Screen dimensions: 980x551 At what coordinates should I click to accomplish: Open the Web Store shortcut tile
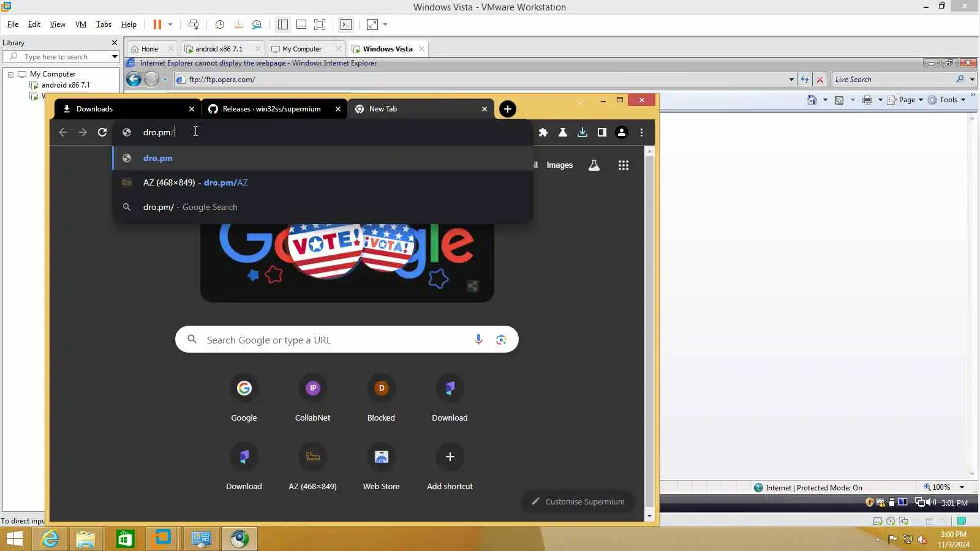[381, 468]
